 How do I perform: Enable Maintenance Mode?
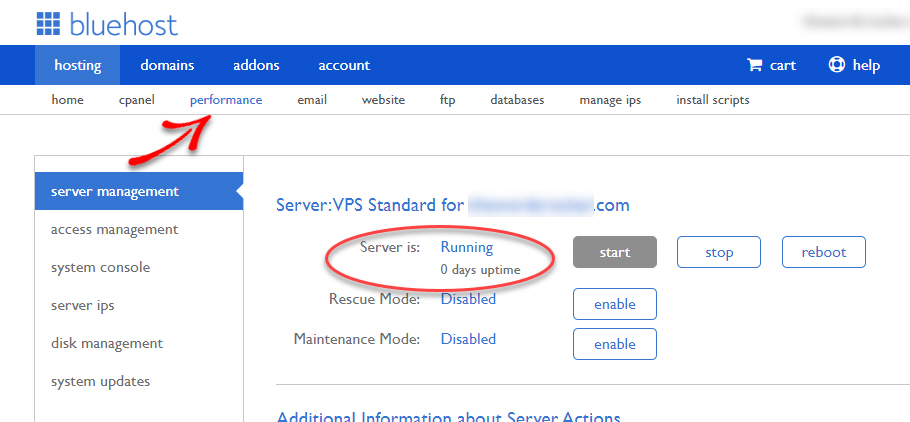615,344
